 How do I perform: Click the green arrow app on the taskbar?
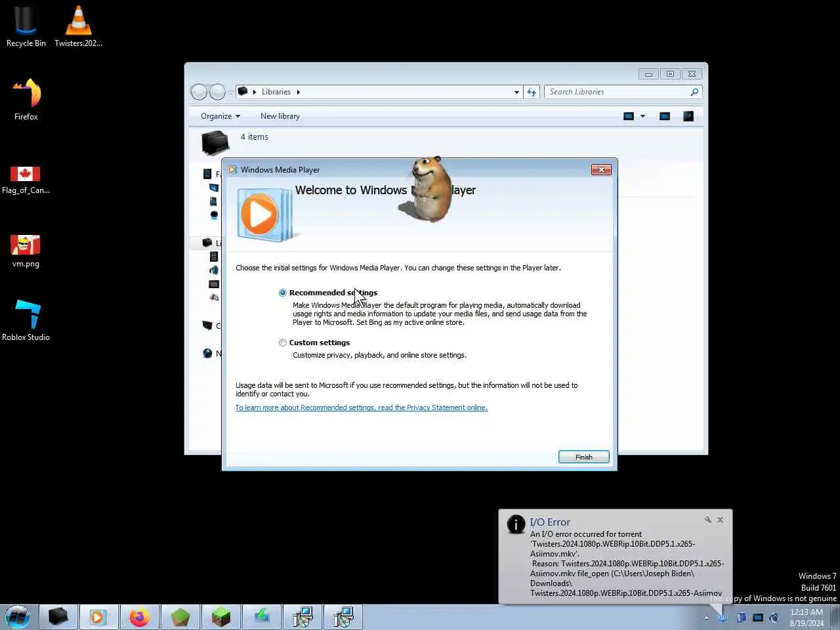[262, 617]
